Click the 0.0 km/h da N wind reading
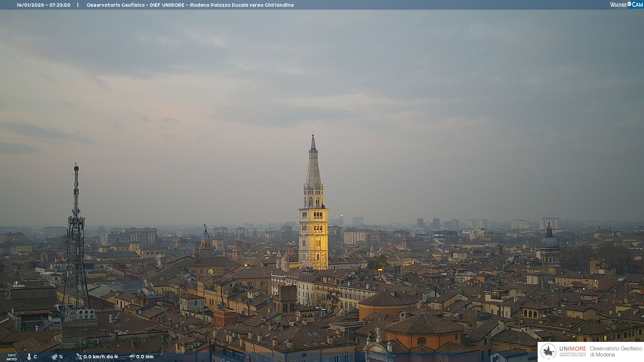The height and width of the screenshot is (362, 644). pyautogui.click(x=101, y=357)
